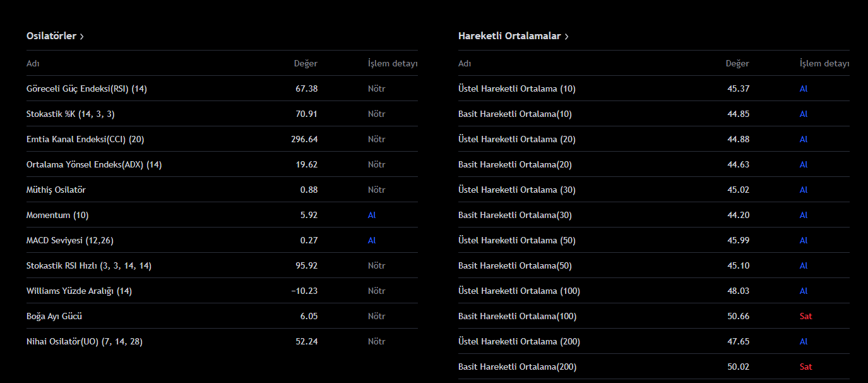Click the Al signal for Üstel Hareketli Ortalama (10)
The image size is (868, 383).
804,88
